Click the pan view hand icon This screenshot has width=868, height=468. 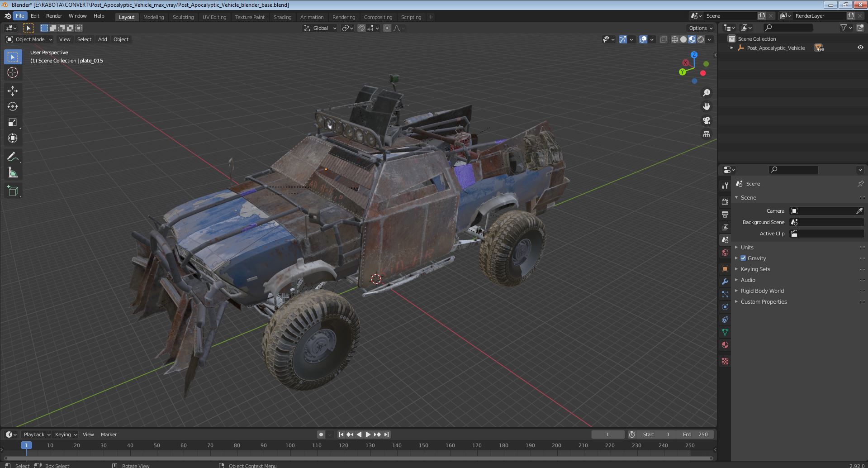pyautogui.click(x=706, y=106)
